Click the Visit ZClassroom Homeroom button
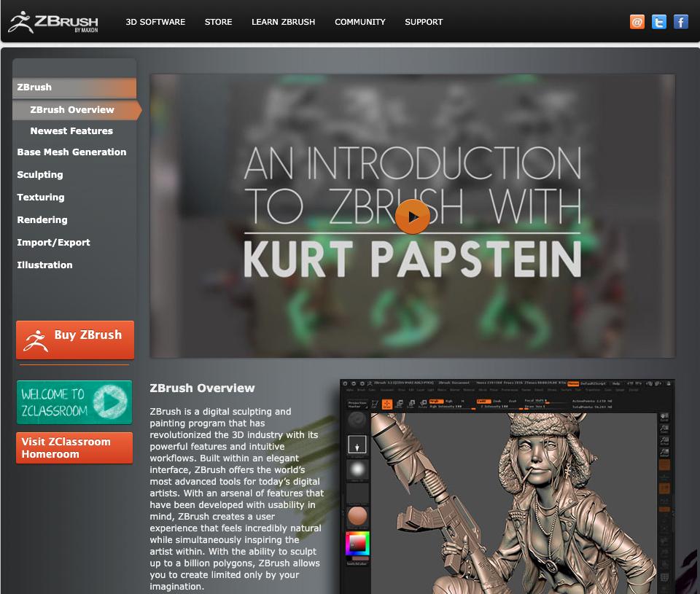Viewport: 700px width, 594px height. (x=74, y=448)
